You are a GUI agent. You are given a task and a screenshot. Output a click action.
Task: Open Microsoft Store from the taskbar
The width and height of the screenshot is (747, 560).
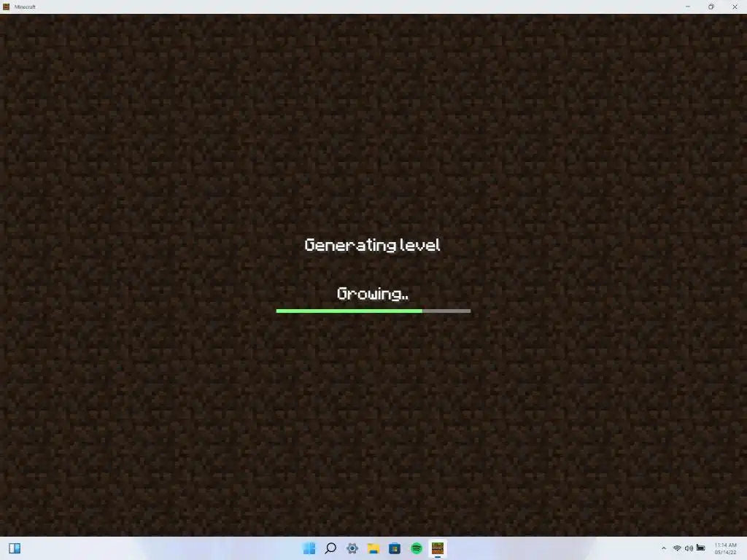[395, 548]
